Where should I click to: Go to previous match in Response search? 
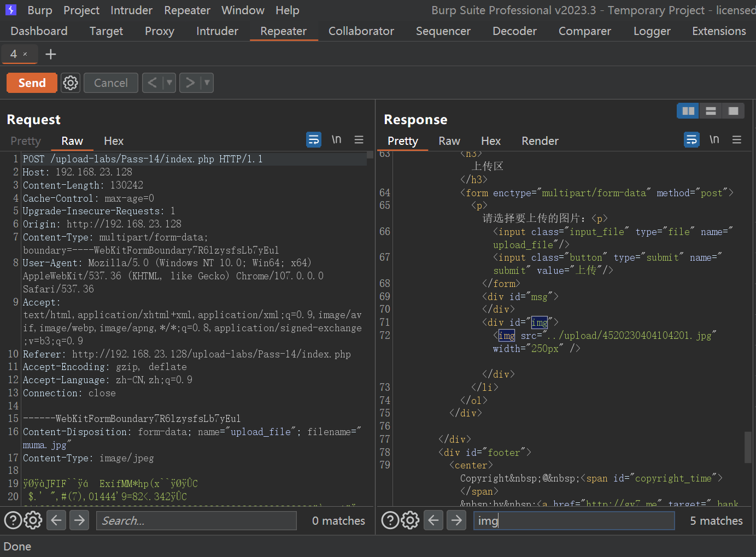point(433,520)
